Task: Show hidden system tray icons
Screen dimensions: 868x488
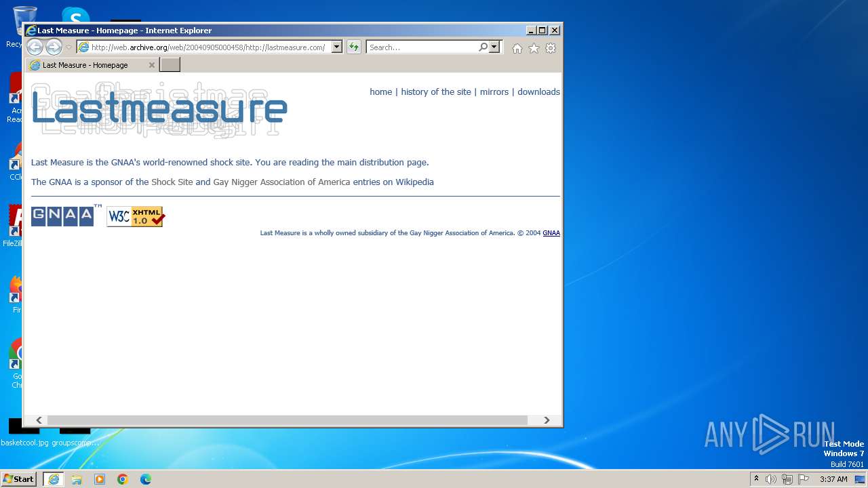Action: point(757,479)
